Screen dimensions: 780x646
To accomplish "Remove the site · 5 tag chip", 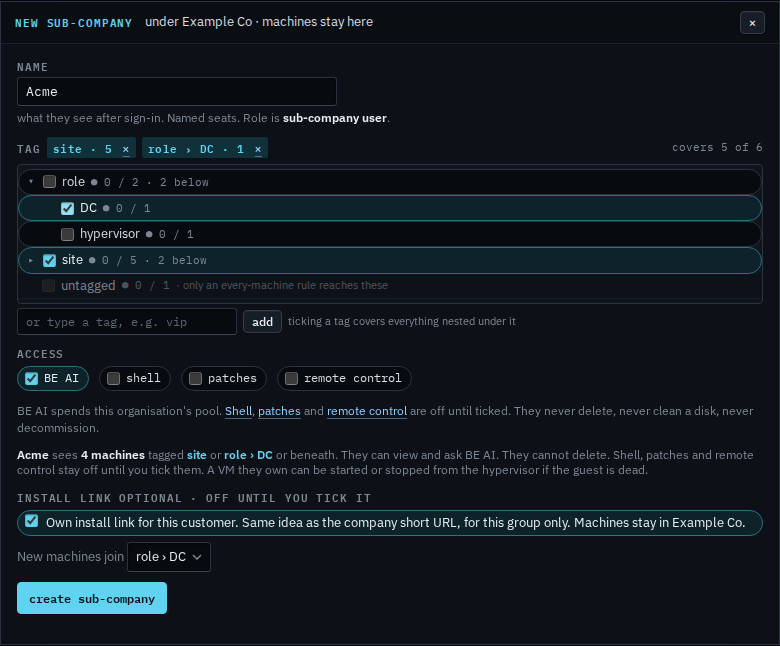I will pyautogui.click(x=126, y=149).
